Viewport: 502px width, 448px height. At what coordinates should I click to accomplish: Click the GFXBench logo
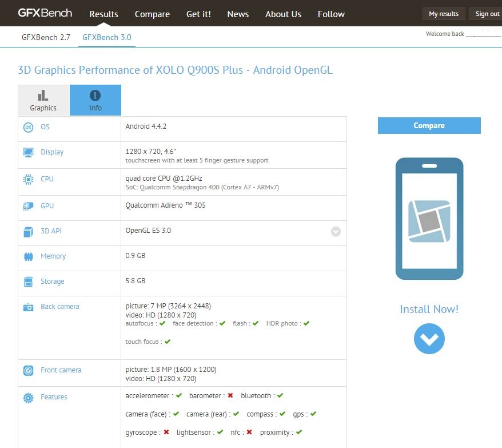[x=45, y=13]
